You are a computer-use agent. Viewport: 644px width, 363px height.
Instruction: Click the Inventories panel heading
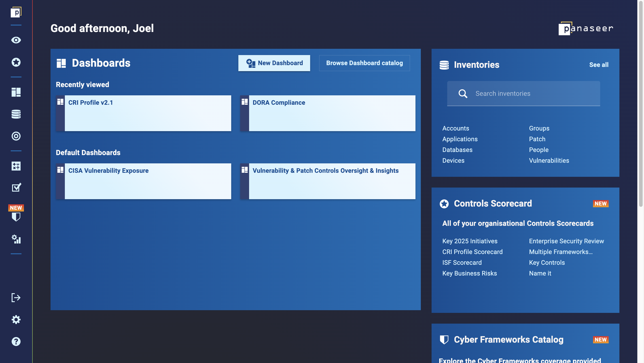point(477,65)
